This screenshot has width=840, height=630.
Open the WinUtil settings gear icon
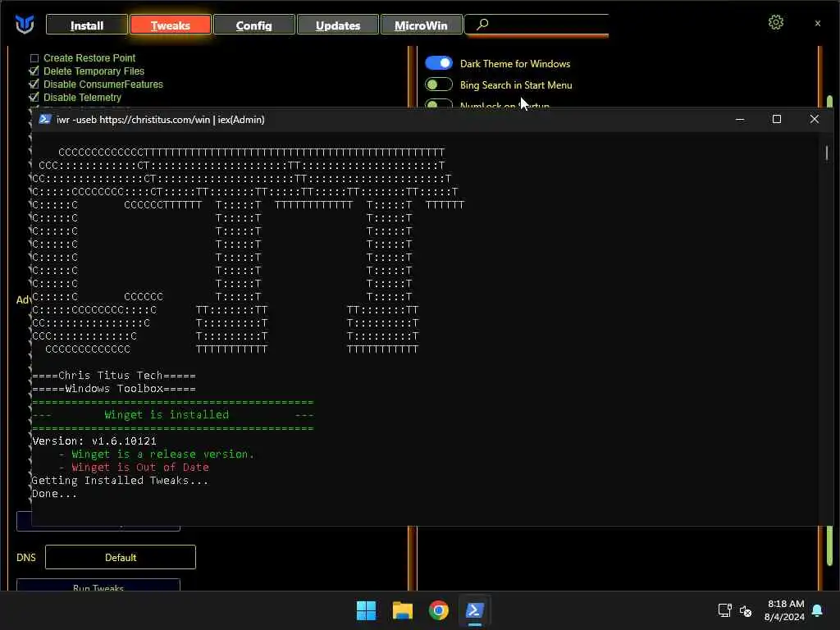coord(775,22)
